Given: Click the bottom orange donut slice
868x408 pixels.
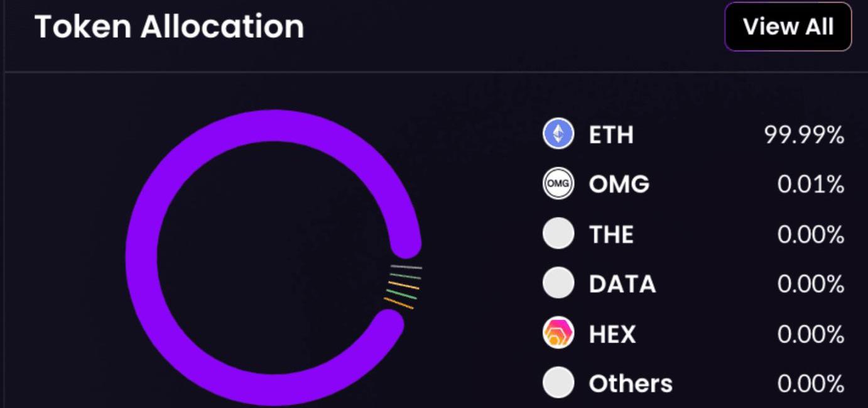Looking at the screenshot, I should point(399,304).
